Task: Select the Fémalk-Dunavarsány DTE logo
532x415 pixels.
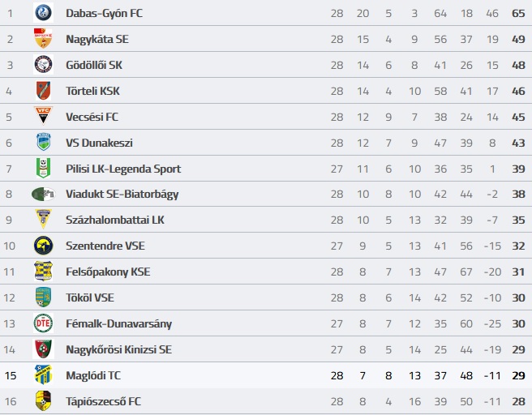Action: coord(44,323)
